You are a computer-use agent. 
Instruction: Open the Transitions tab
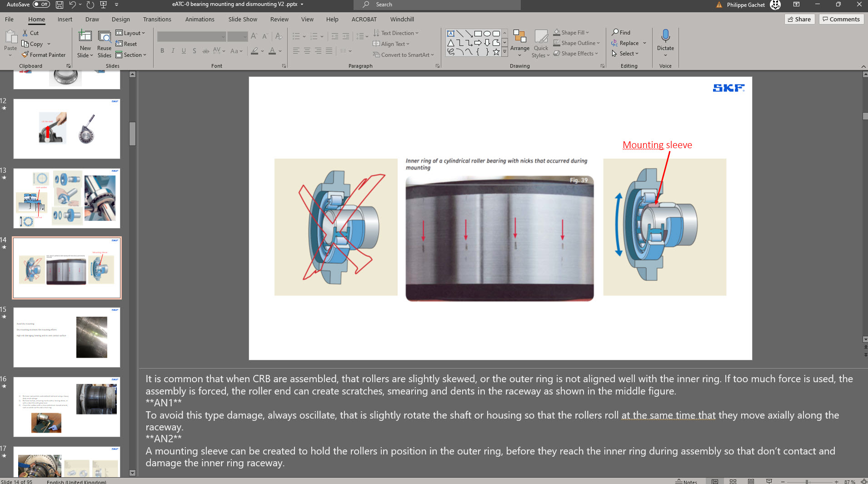tap(157, 19)
